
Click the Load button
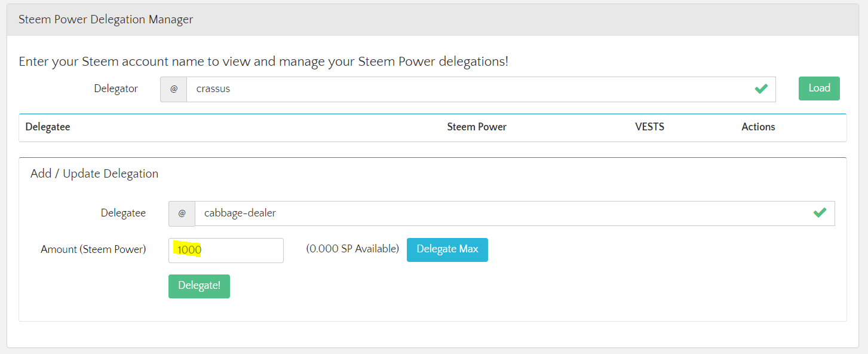pyautogui.click(x=819, y=89)
